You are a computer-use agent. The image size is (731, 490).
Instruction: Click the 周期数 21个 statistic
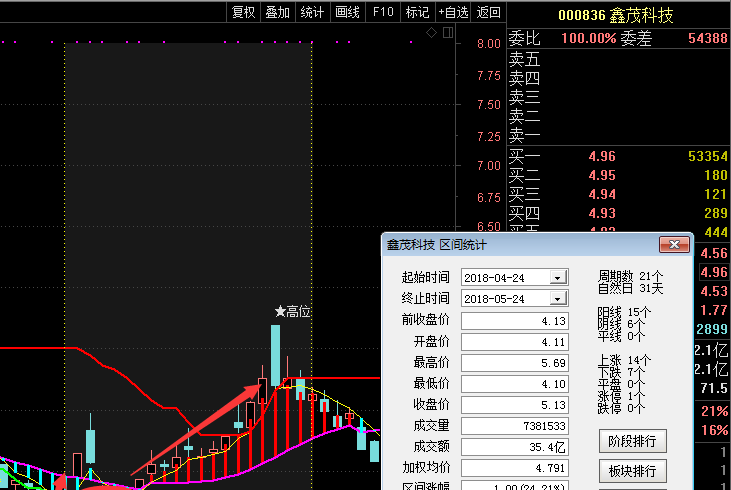coord(630,276)
